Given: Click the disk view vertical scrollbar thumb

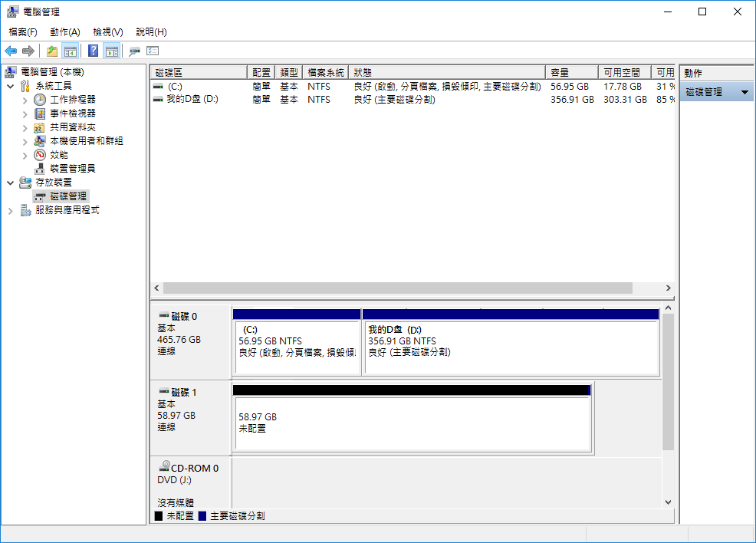Looking at the screenshot, I should coord(668,382).
